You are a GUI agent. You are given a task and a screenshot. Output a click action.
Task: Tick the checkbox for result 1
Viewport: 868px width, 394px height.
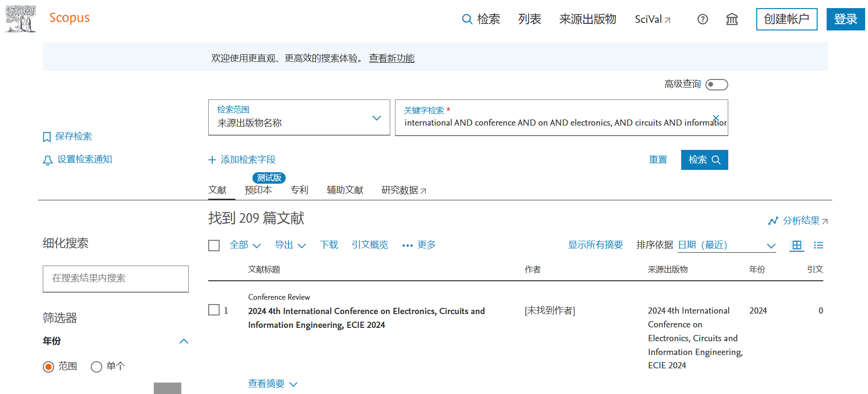tap(214, 310)
